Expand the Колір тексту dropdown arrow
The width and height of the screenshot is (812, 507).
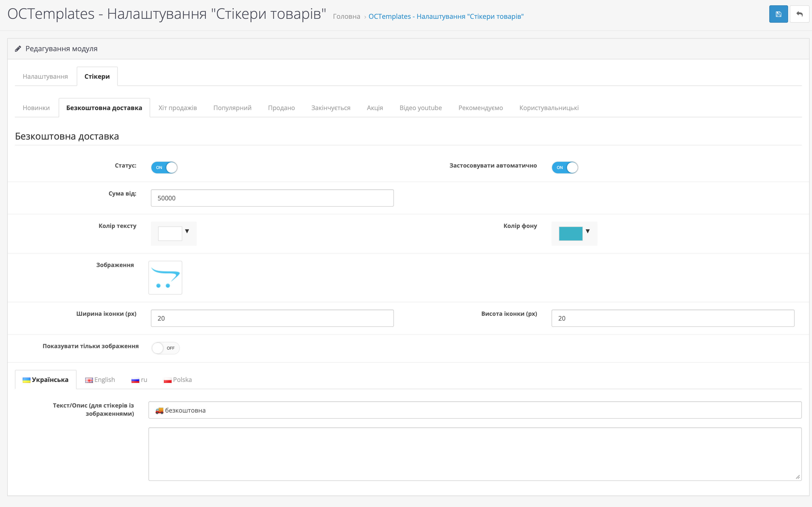pos(187,231)
